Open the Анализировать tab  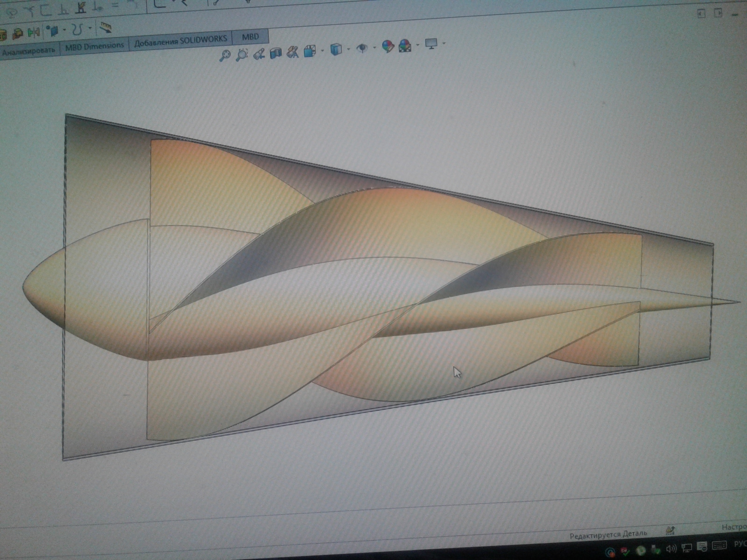[28, 51]
